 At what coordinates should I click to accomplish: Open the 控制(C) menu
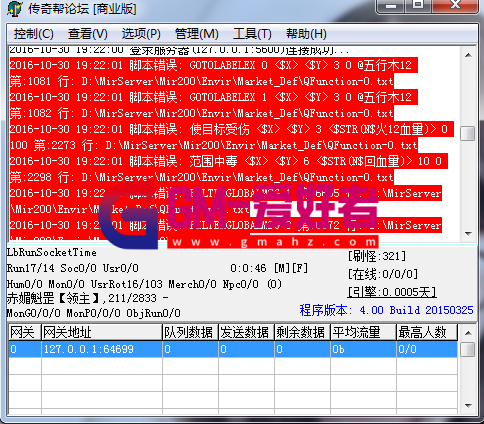34,34
